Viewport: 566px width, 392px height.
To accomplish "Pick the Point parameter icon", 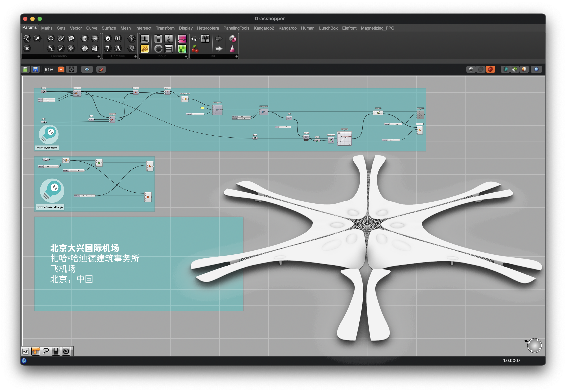I will (27, 49).
